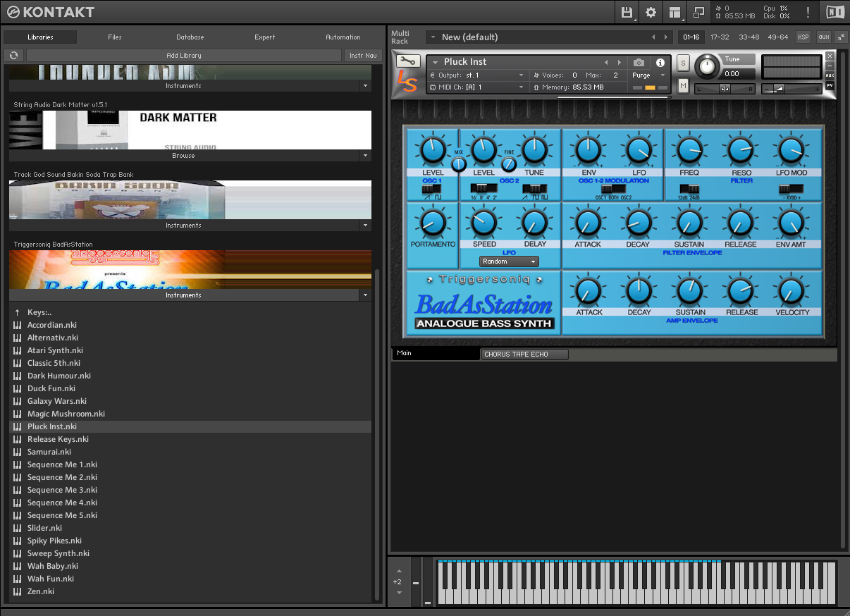Click the Add Library button
This screenshot has height=616, width=850.
coord(184,55)
